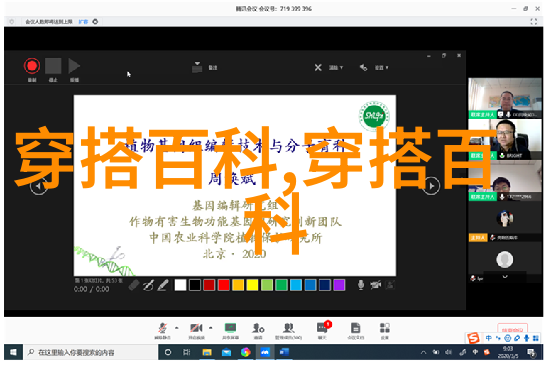550x367 pixels.
Task: Click the info icon at top bar left
Action: pos(12,21)
